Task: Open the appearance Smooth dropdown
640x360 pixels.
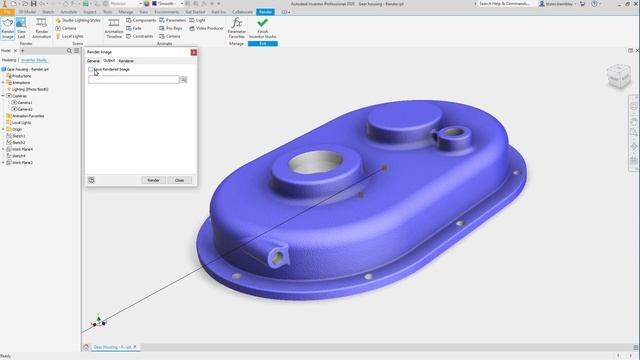Action: [182, 4]
